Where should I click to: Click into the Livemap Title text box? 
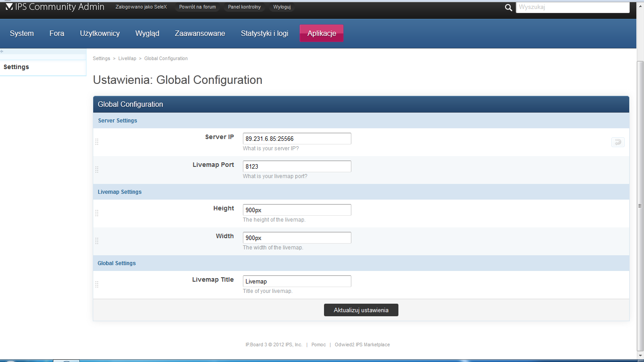tap(297, 281)
